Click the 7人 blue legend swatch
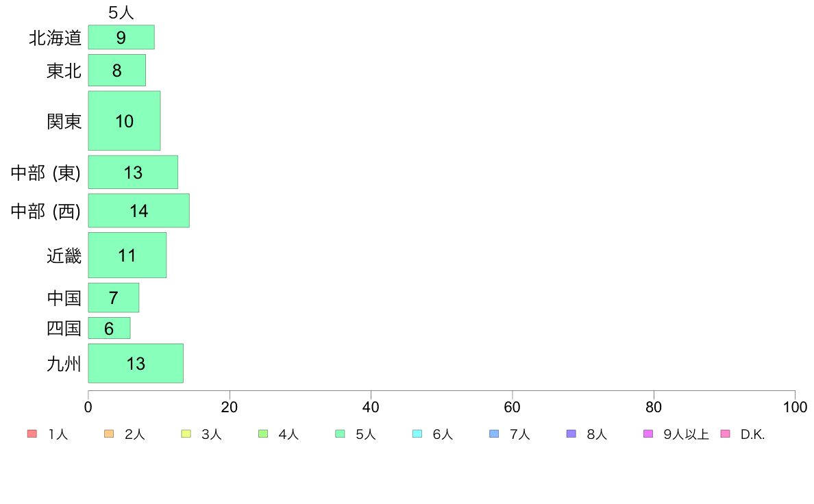The width and height of the screenshot is (814, 504). [x=494, y=433]
